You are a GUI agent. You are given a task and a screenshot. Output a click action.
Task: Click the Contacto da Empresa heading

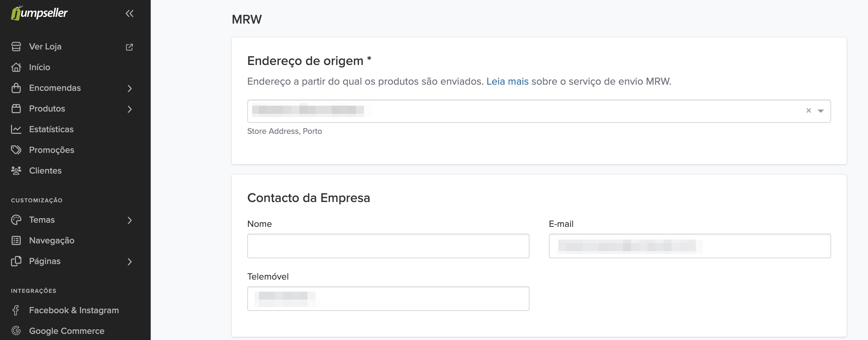[x=309, y=198]
